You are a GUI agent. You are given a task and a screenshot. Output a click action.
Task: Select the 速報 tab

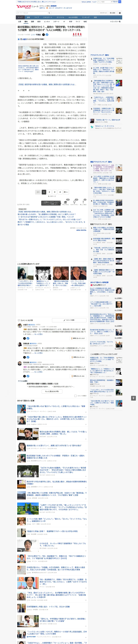coord(28,17)
